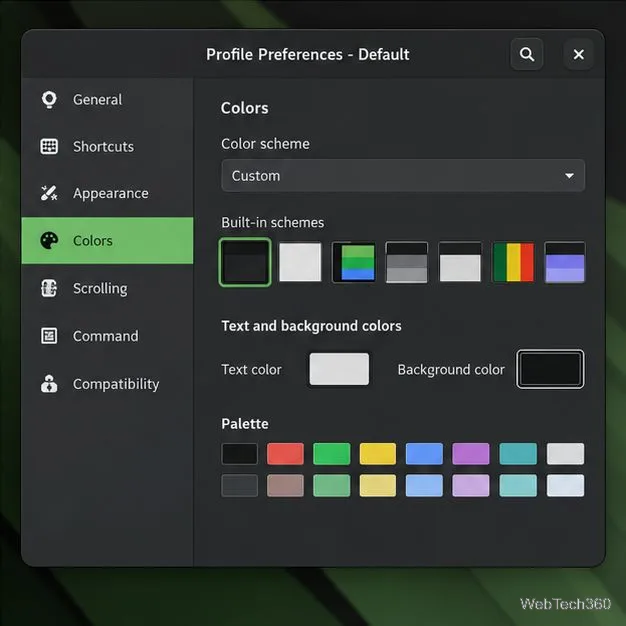This screenshot has height=626, width=626.
Task: Select the black and purple built-in scheme
Action: [565, 262]
